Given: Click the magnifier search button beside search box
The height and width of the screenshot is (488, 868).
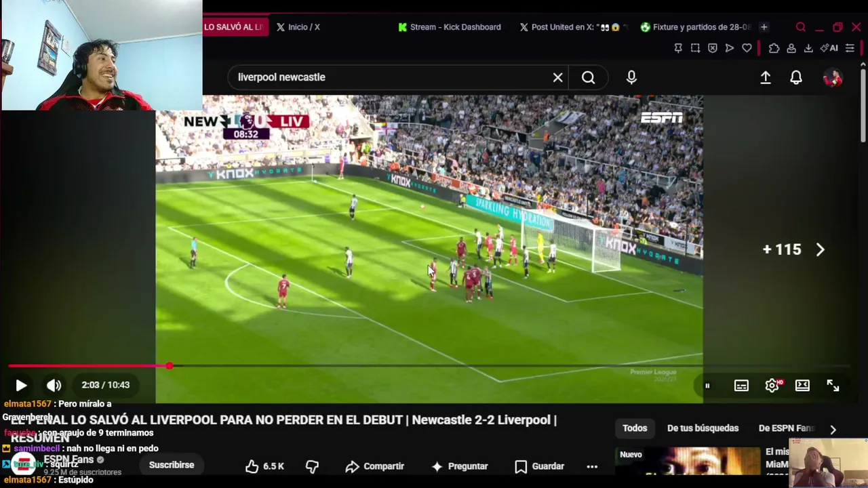Looking at the screenshot, I should point(589,77).
